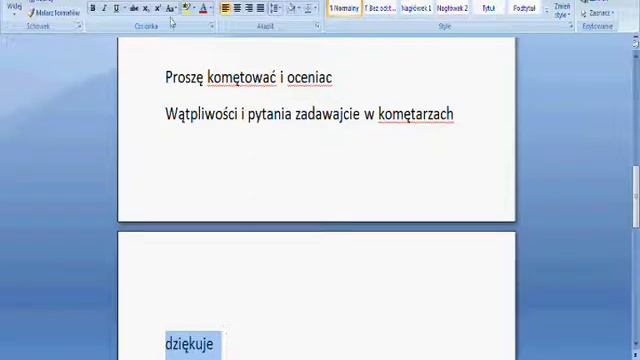Viewport: 640px width, 360px height.
Task: Justify the text
Action: point(260,8)
